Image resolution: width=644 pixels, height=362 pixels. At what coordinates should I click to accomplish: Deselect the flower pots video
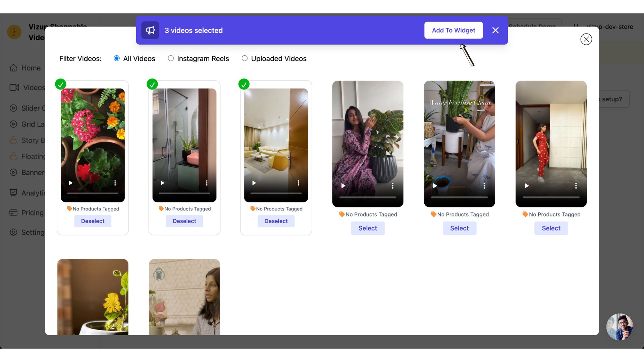tap(93, 221)
